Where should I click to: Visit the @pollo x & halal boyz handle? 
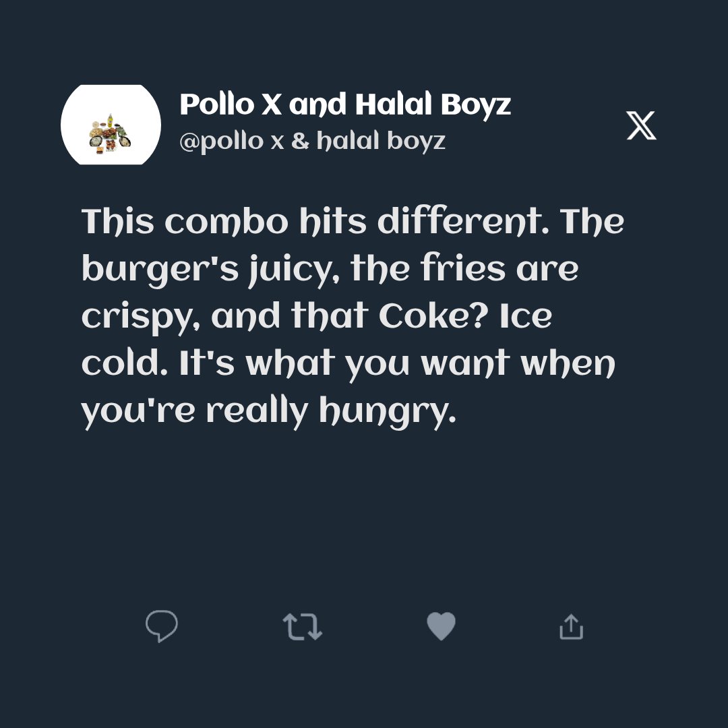click(313, 141)
